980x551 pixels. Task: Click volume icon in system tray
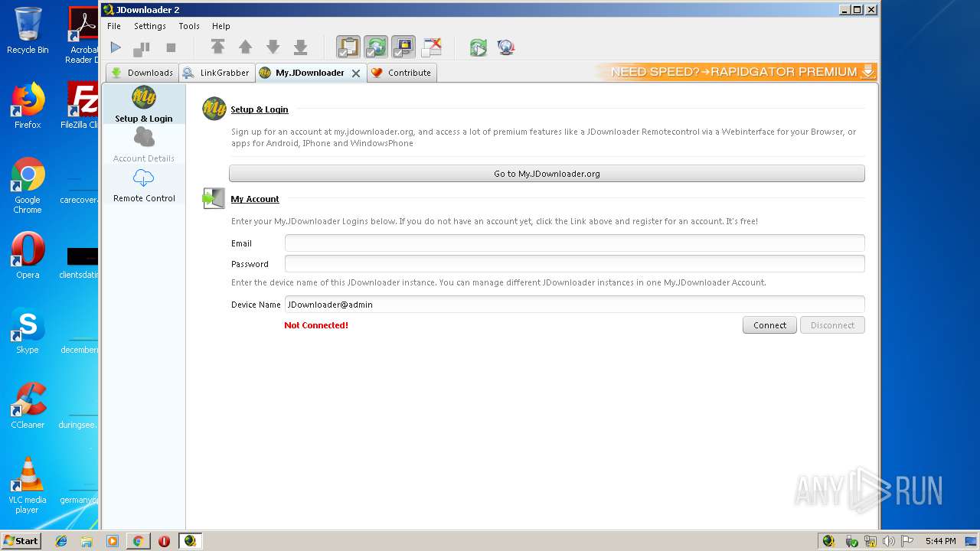888,541
